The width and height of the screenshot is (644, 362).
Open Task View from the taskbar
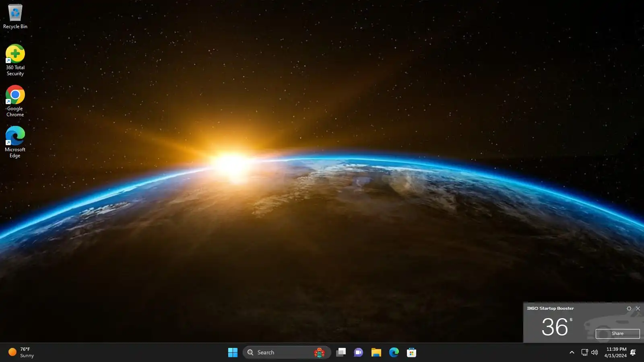tap(341, 352)
